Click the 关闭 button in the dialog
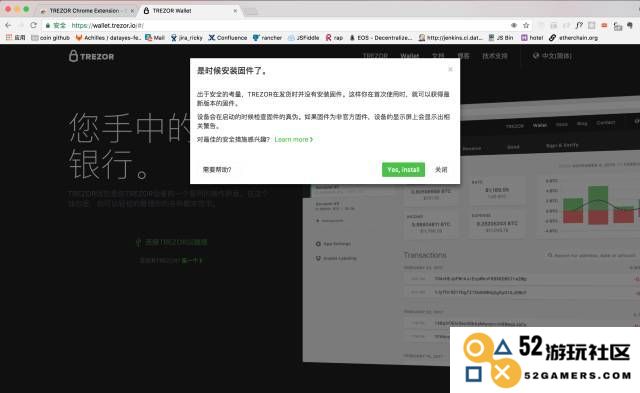The image size is (640, 393). [x=441, y=170]
